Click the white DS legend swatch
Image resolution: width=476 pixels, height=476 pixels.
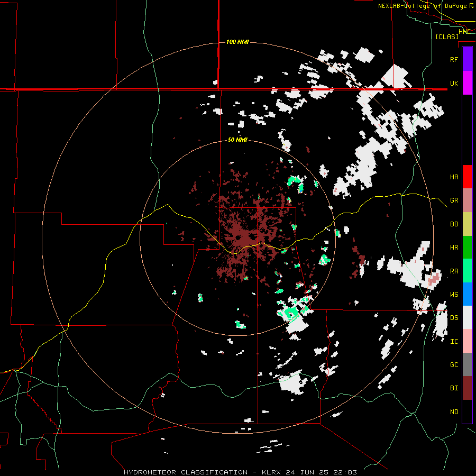(467, 317)
